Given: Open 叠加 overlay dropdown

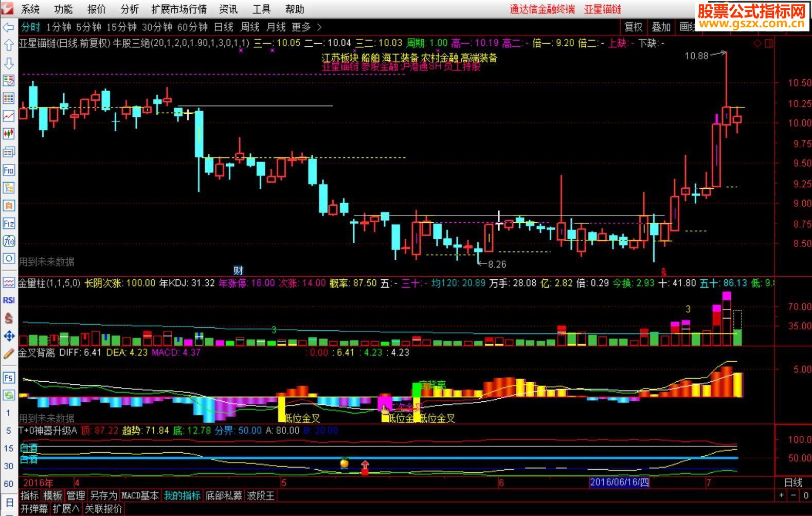Looking at the screenshot, I should click(x=661, y=27).
